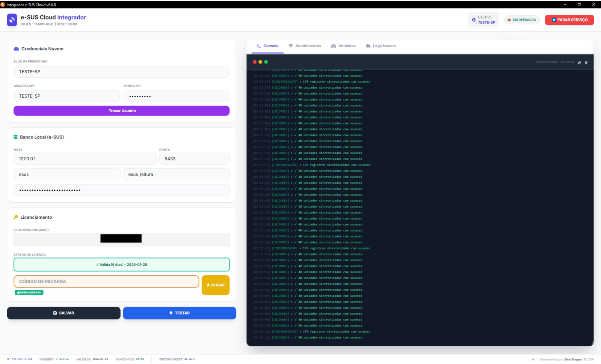Image resolution: width=601 pixels, height=364 pixels.
Task: Test connection with the TESTAR button
Action: 179,313
